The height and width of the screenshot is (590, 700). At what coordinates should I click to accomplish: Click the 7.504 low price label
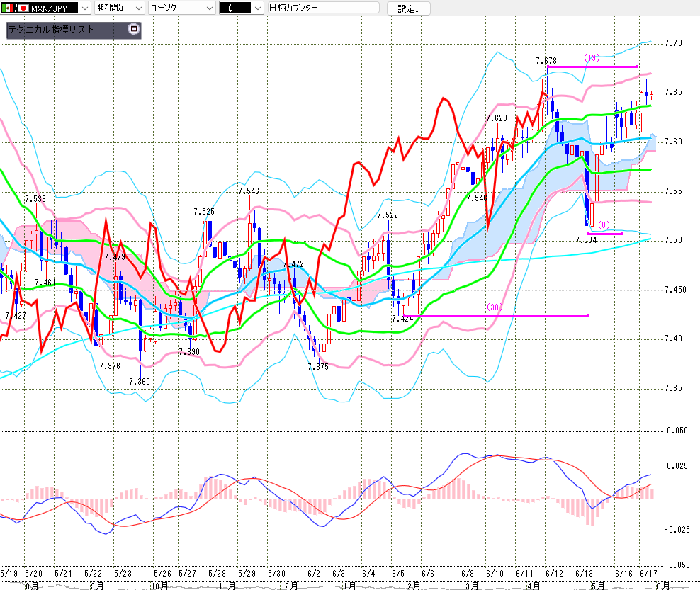tap(586, 240)
